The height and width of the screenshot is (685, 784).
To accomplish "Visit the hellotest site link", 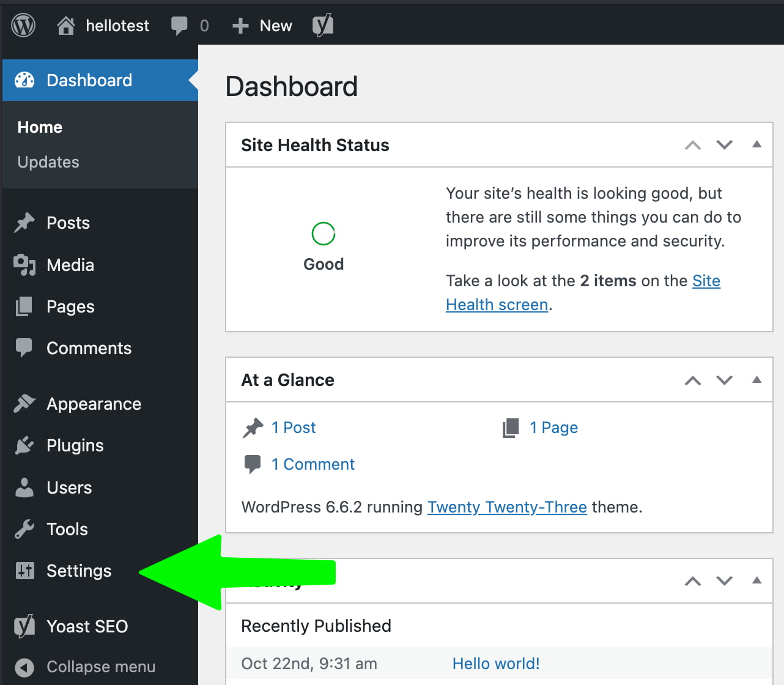I will [x=117, y=26].
